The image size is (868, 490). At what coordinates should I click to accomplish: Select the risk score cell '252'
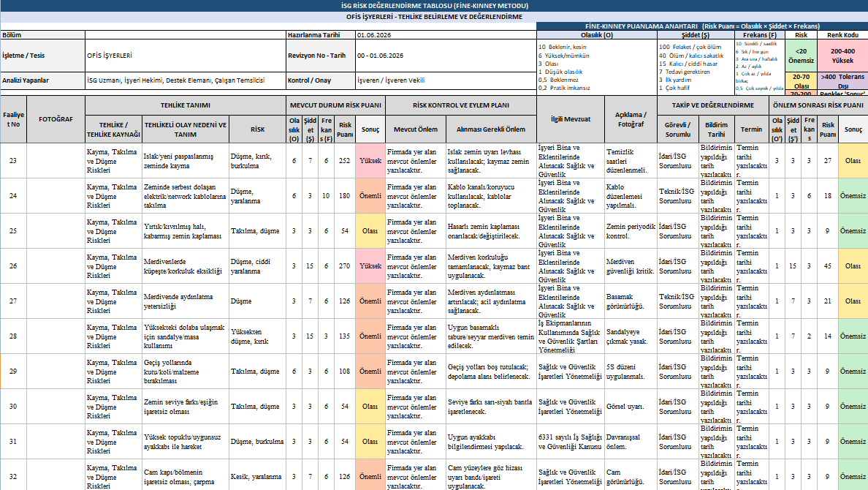(345, 161)
